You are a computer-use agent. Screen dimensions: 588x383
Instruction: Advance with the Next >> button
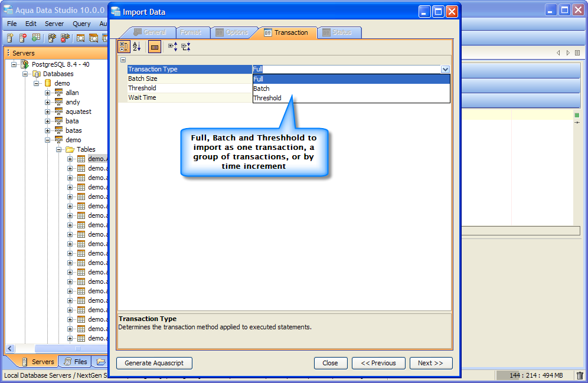pos(431,363)
